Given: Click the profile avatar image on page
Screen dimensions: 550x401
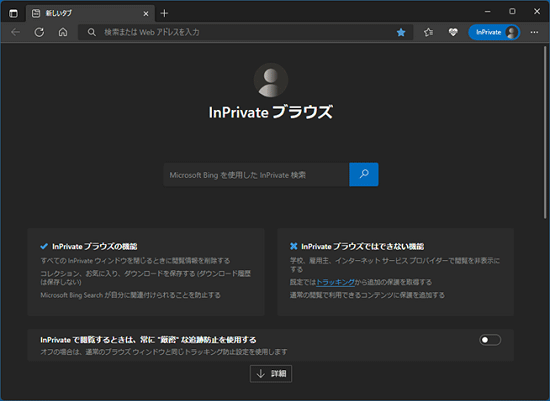Looking at the screenshot, I should coord(271,80).
